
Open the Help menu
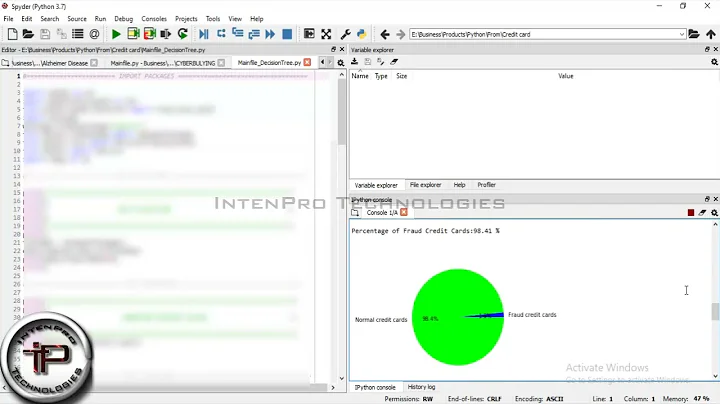click(x=257, y=19)
